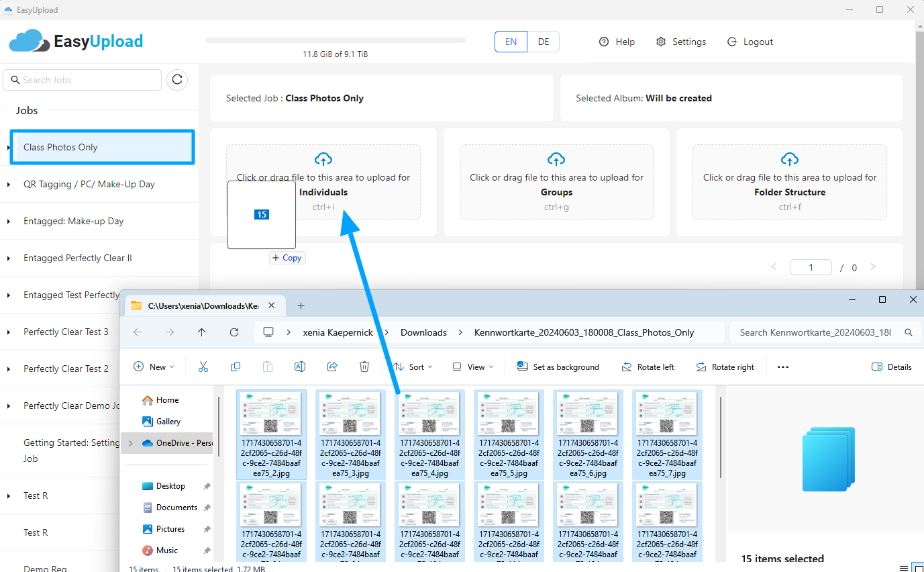Click the storage usage progress bar
924x572 pixels.
click(x=336, y=40)
